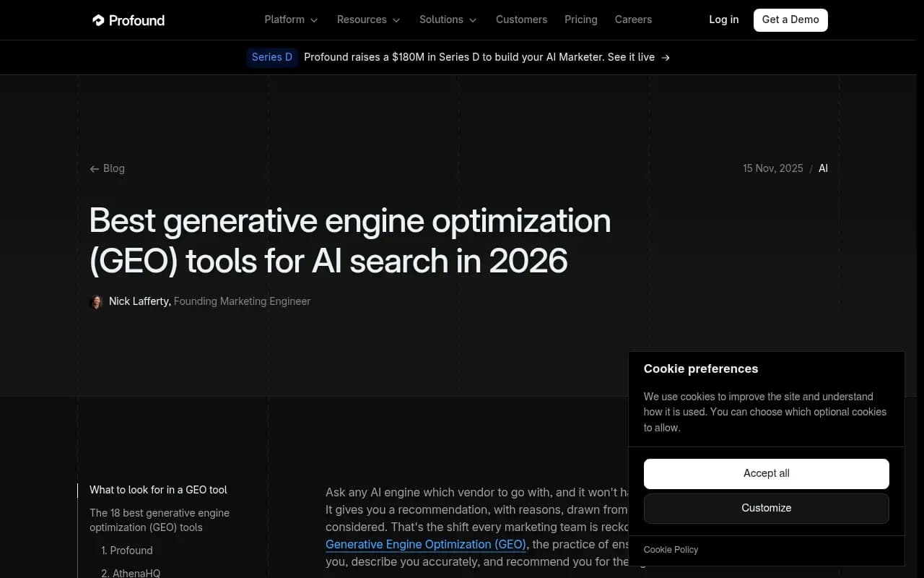Open the Platform dropdown menu

click(291, 20)
